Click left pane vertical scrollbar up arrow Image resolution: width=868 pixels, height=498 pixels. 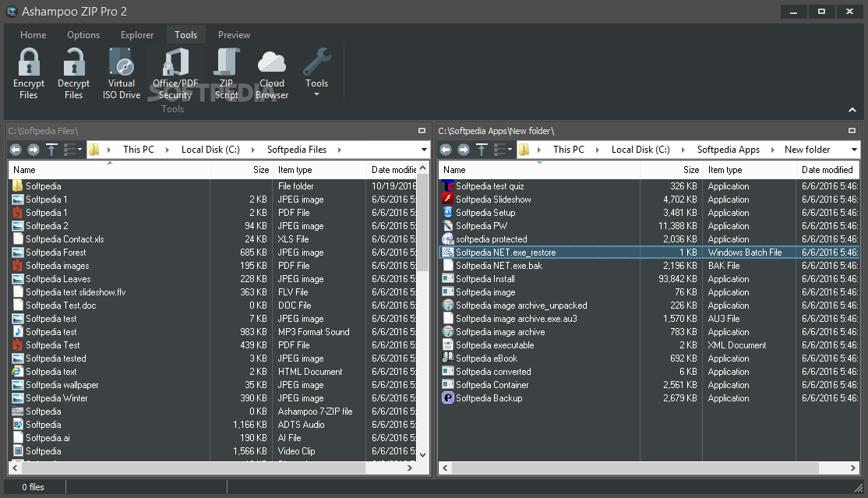pos(423,168)
